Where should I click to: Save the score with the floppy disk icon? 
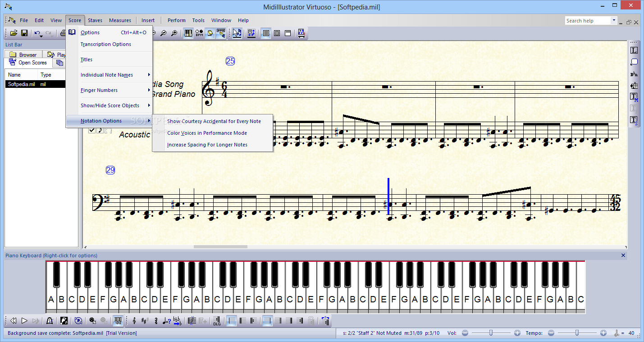click(x=24, y=33)
